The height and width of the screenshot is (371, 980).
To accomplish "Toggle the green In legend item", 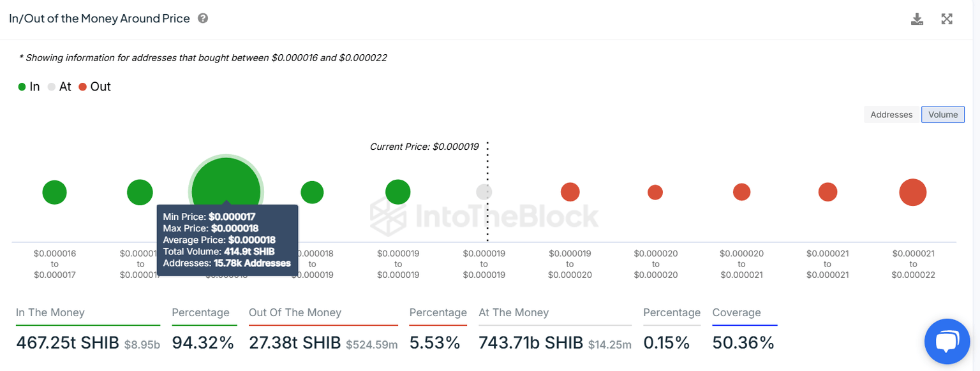I will 29,87.
